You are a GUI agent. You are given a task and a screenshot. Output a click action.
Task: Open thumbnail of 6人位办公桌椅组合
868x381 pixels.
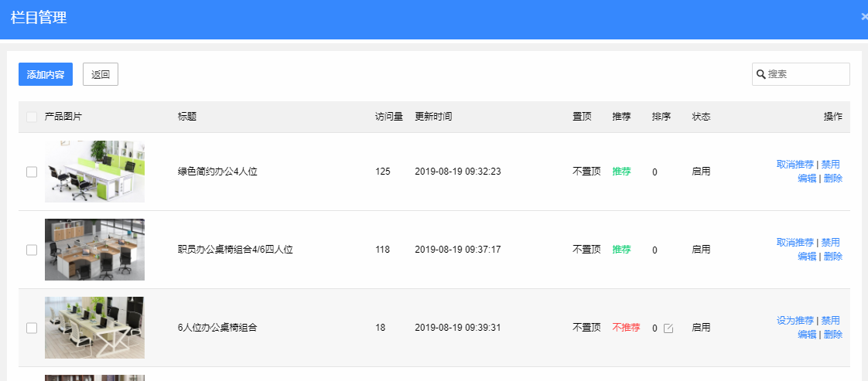click(x=94, y=328)
